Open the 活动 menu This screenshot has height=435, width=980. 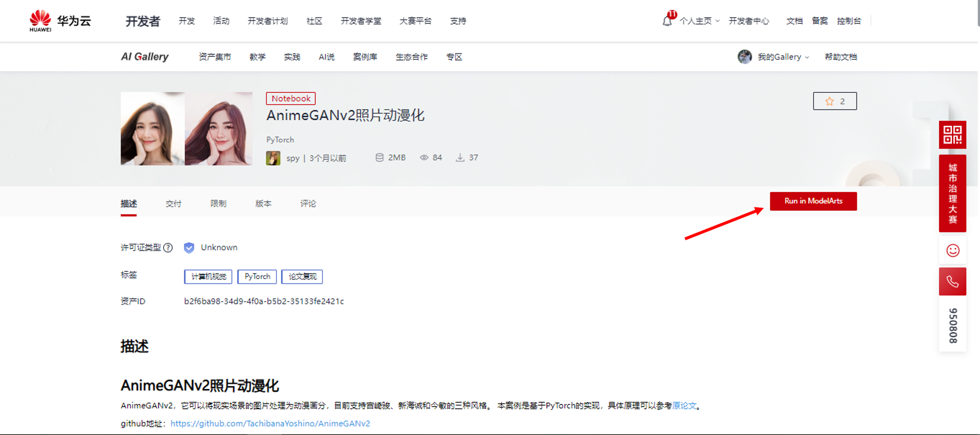221,21
